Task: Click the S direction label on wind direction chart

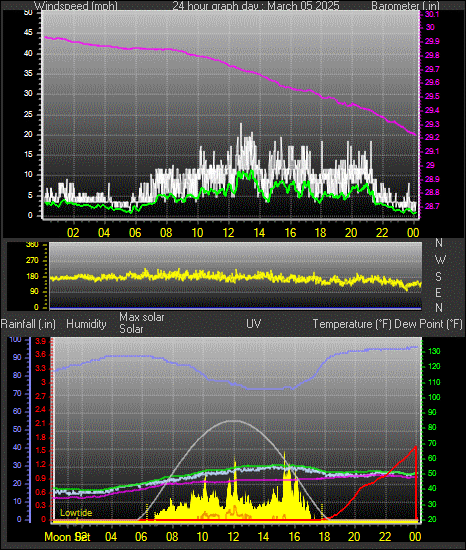Action: pyautogui.click(x=438, y=277)
